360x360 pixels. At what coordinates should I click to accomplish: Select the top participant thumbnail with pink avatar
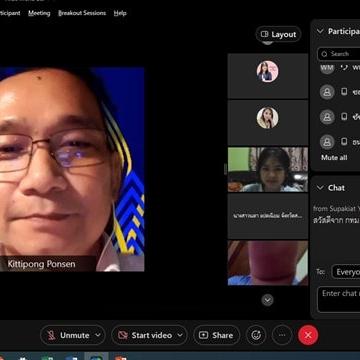coord(268,76)
